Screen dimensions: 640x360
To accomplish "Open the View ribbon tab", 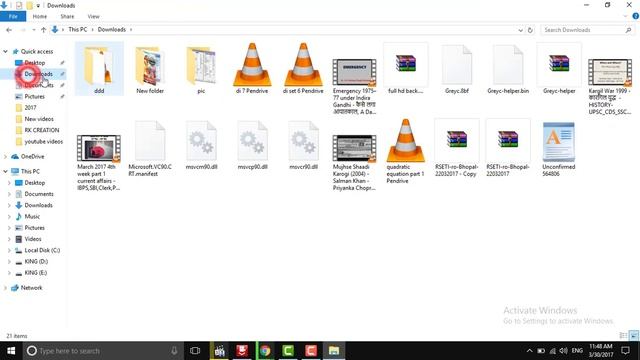I will pos(93,16).
